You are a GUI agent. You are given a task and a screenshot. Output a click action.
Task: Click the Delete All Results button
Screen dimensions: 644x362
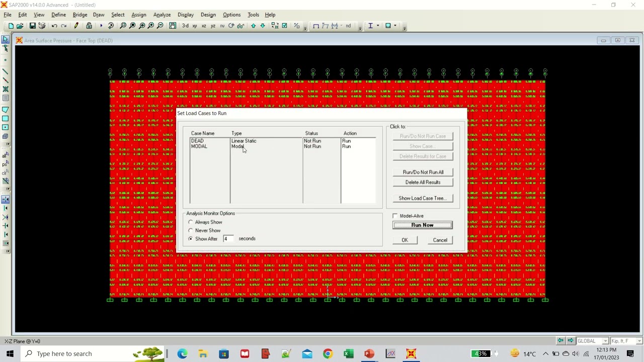click(423, 183)
